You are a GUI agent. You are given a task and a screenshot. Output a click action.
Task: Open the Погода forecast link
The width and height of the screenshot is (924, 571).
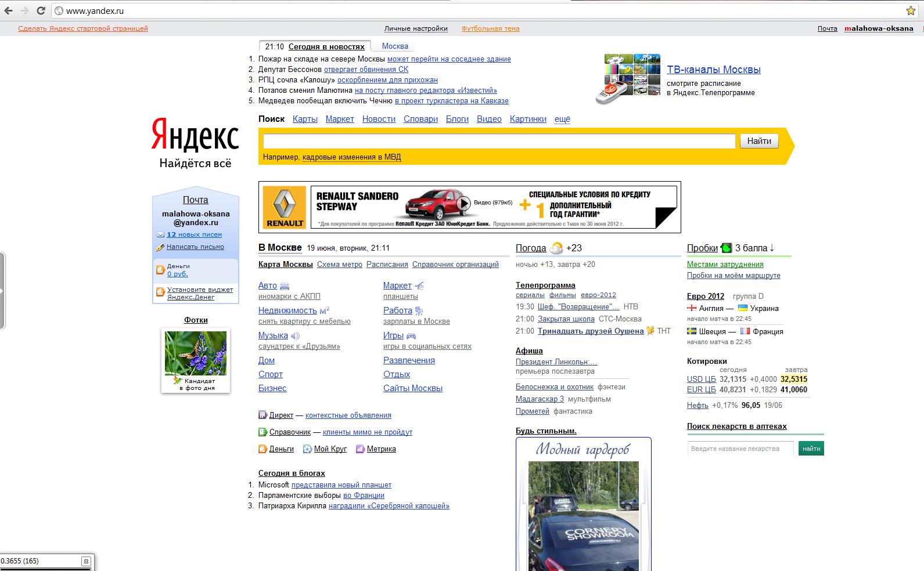coord(531,248)
